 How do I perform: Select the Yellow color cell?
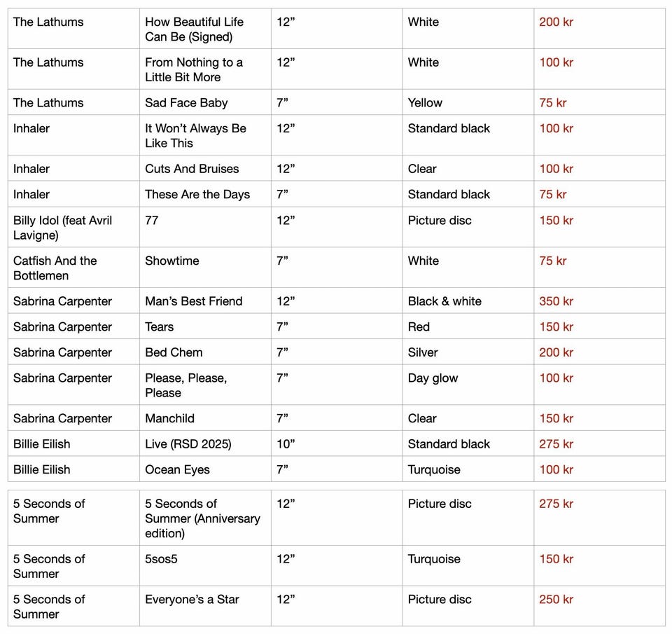[x=425, y=103]
